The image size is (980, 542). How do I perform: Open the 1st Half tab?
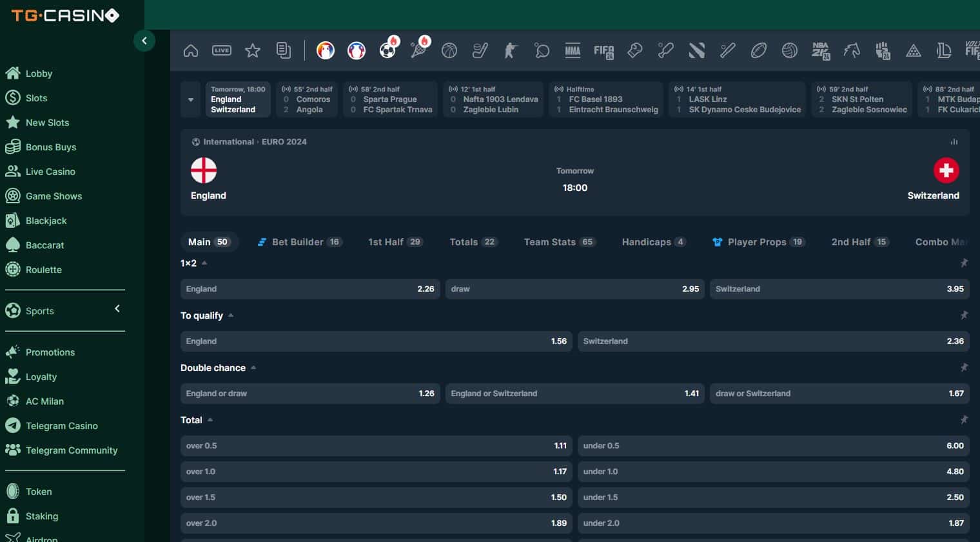click(395, 242)
